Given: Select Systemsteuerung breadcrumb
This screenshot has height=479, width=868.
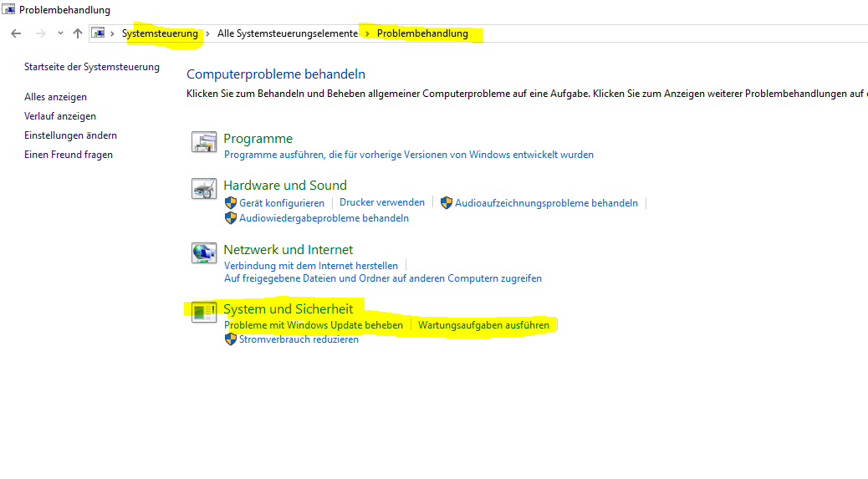Looking at the screenshot, I should (160, 33).
